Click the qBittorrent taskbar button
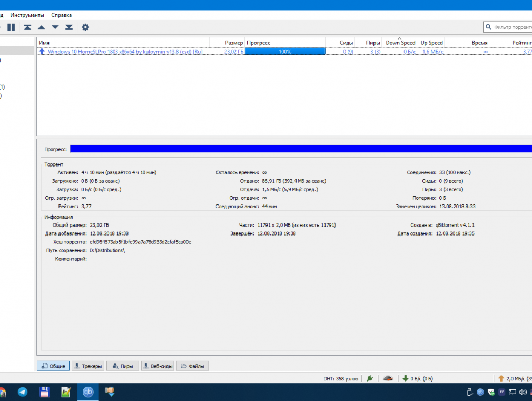532x401 pixels. click(88, 392)
